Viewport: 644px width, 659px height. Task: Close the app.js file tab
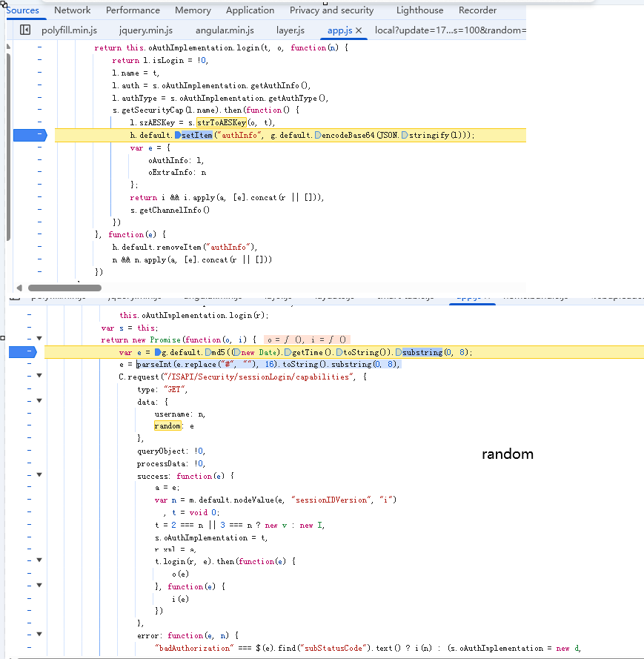click(x=359, y=30)
